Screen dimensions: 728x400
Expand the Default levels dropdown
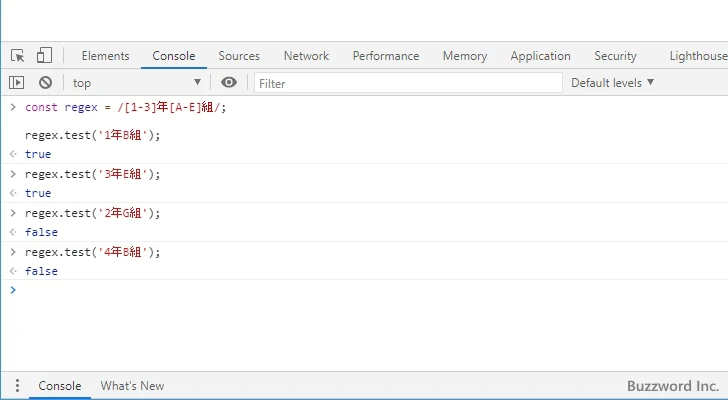(x=612, y=83)
